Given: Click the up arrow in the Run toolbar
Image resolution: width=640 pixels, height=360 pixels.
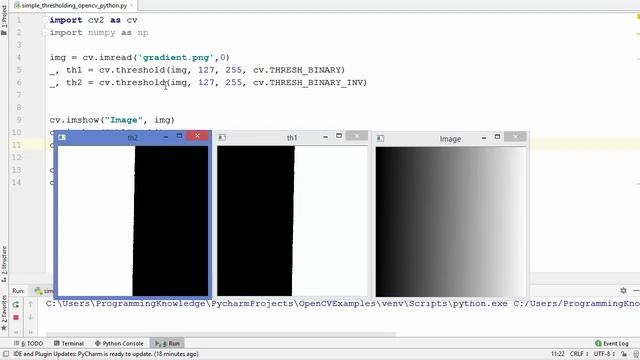Looking at the screenshot, I should tap(31, 304).
